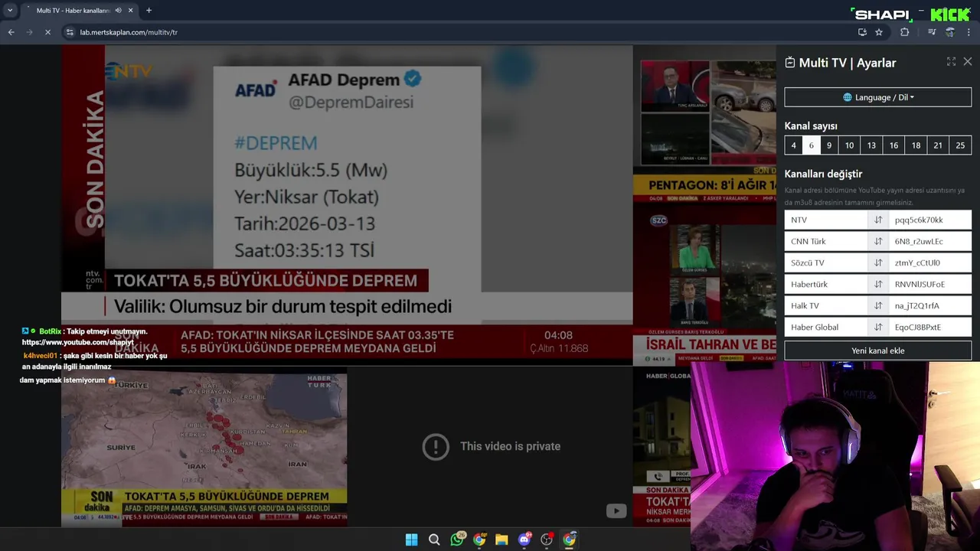This screenshot has width=980, height=551.
Task: Click the swap icon beside CNN Türk
Action: click(878, 241)
